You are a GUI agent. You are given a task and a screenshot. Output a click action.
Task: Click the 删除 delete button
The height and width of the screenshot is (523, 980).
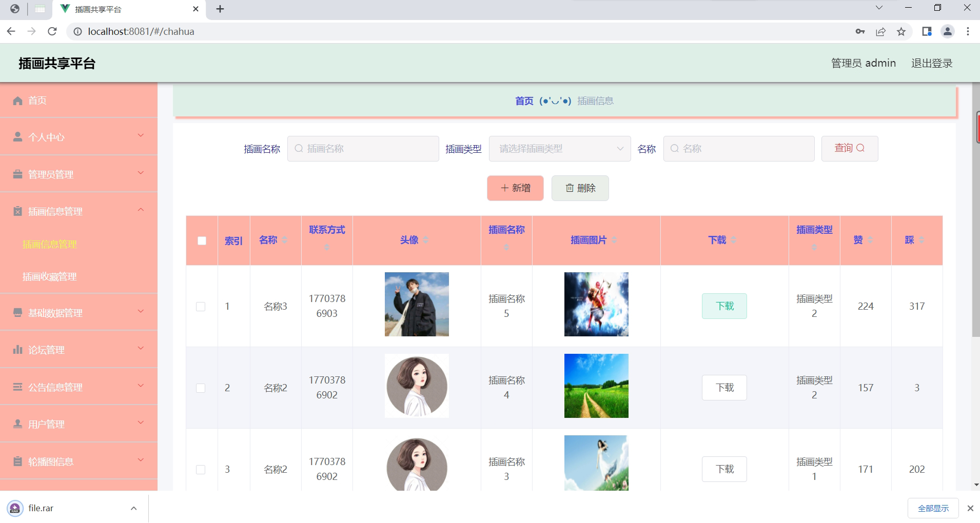[580, 188]
